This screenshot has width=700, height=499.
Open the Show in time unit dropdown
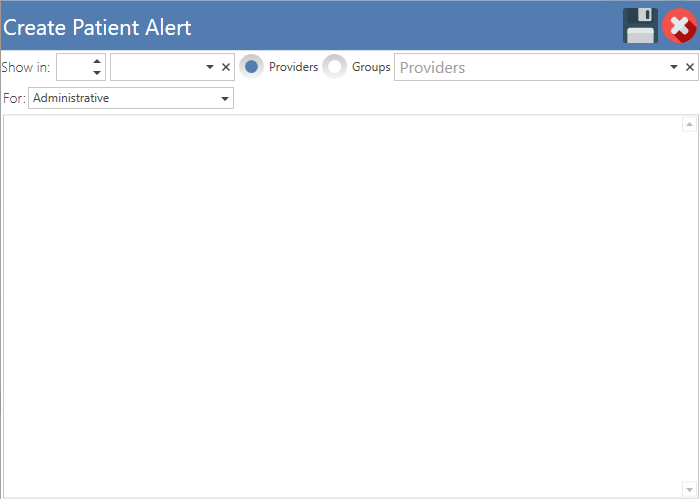(x=210, y=67)
